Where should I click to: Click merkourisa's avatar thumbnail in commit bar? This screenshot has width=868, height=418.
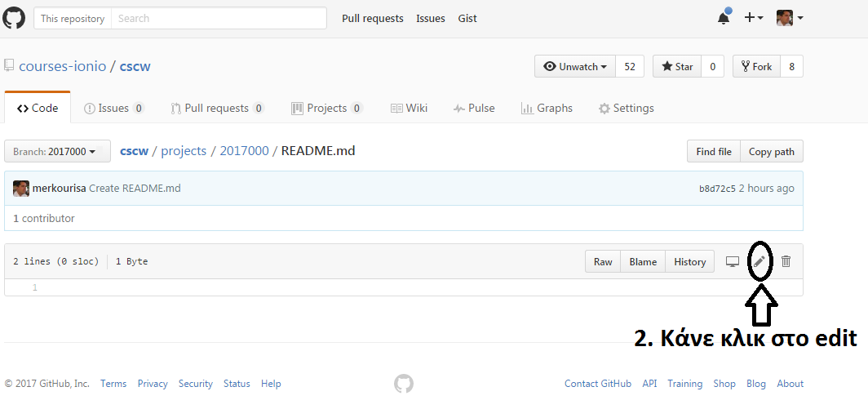[21, 189]
